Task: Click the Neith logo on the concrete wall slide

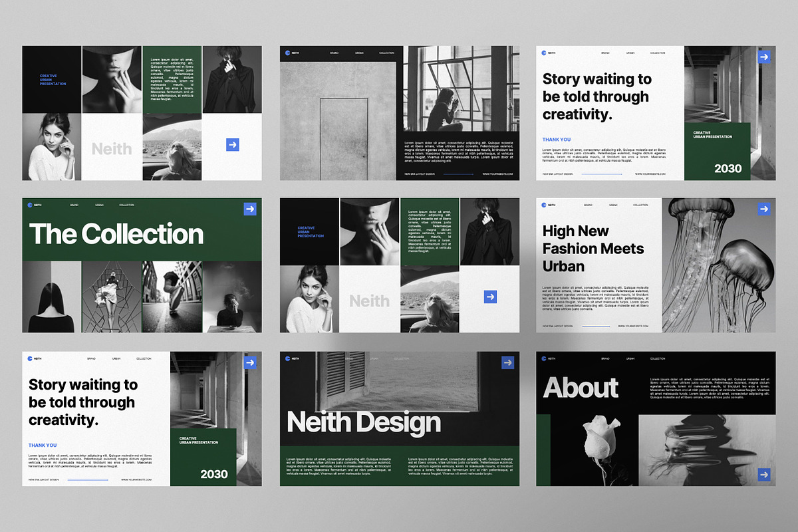Action: click(x=287, y=53)
